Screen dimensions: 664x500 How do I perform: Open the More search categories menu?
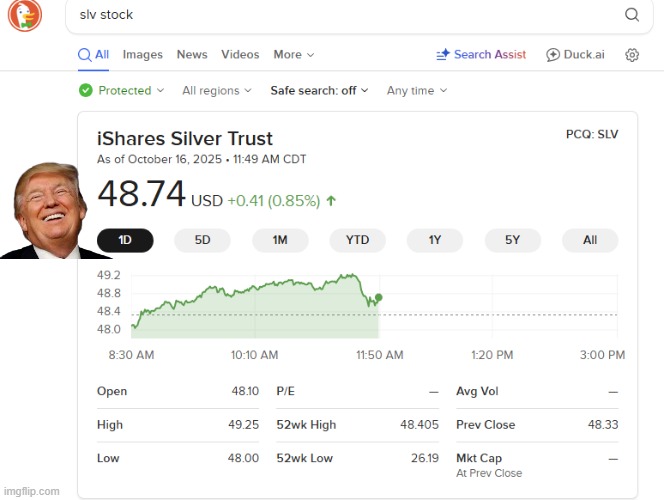point(293,55)
